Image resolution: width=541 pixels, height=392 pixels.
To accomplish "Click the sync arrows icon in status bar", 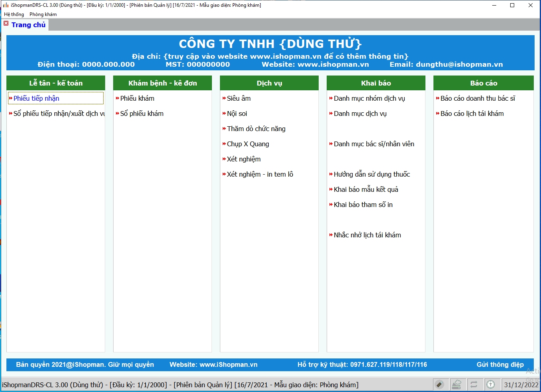I will point(474,385).
